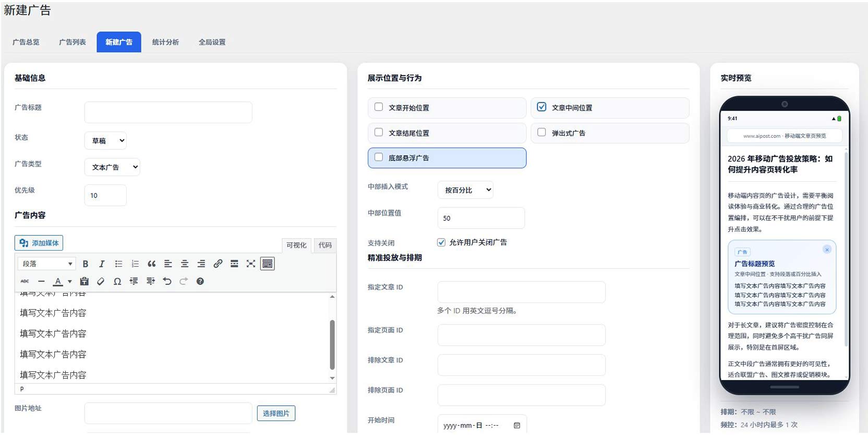The width and height of the screenshot is (868, 435).
Task: Enable 弹出式广告 checkbox
Action: pos(541,133)
